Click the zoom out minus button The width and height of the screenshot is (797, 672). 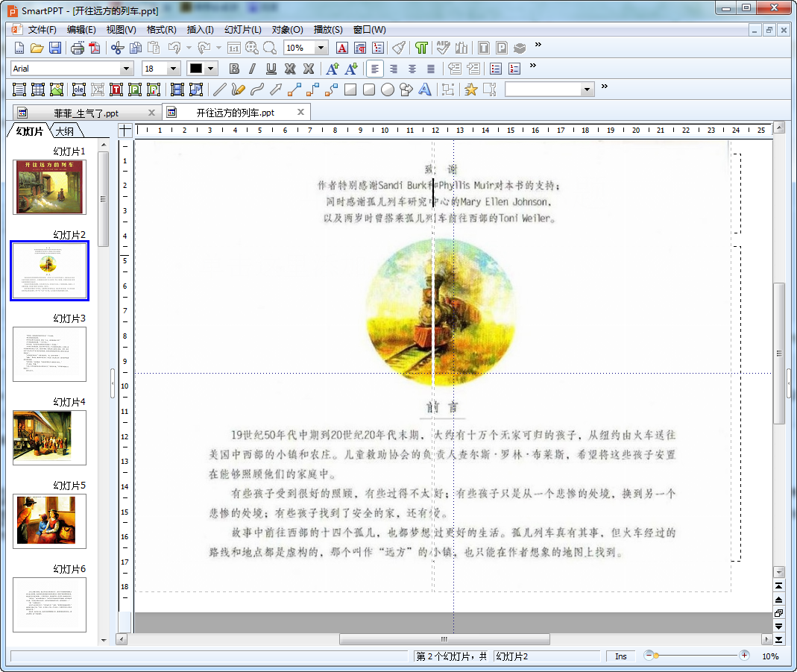click(x=648, y=656)
